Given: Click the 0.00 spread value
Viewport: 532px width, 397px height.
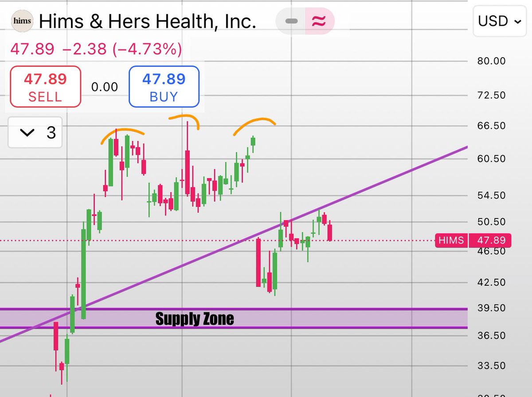Looking at the screenshot, I should 105,86.
